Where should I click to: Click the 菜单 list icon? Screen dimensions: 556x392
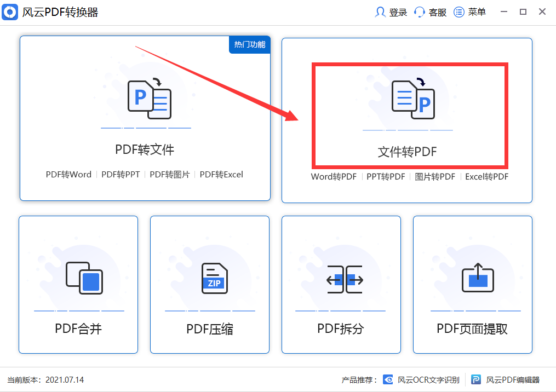pyautogui.click(x=459, y=12)
